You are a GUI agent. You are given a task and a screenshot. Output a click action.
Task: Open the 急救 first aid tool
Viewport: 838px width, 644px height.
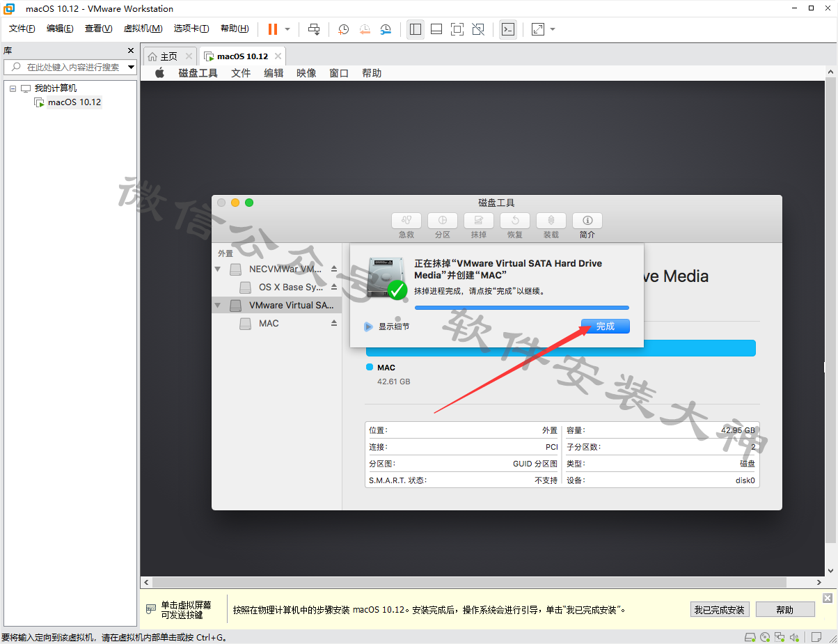coord(406,221)
